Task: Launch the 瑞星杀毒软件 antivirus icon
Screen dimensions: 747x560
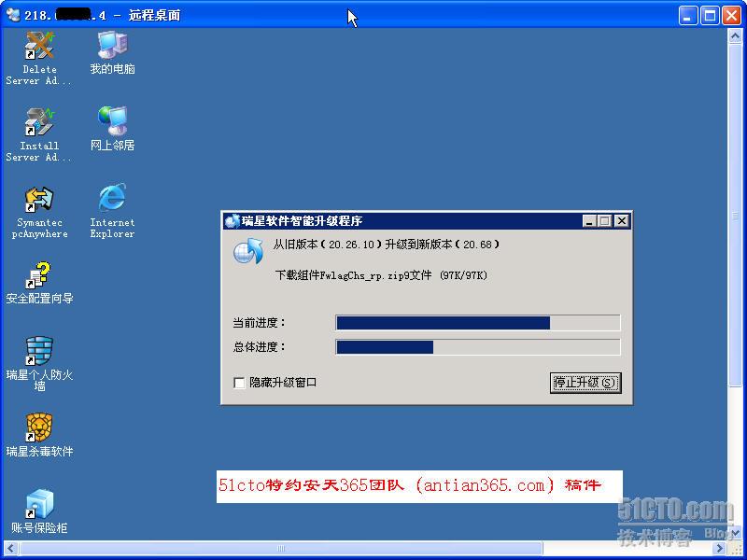Action: pos(39,435)
